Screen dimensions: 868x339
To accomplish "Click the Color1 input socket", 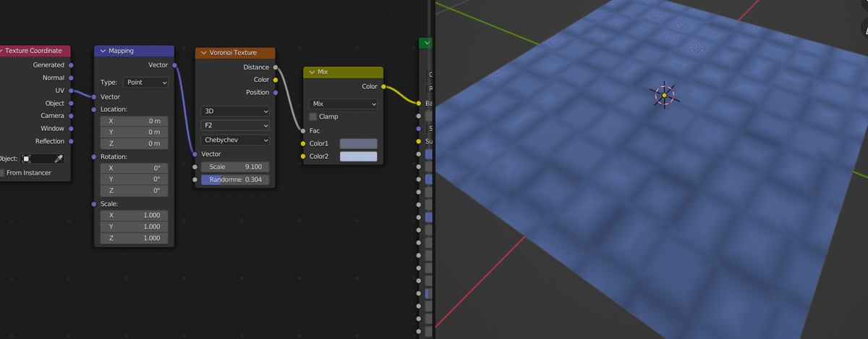I will (x=303, y=143).
